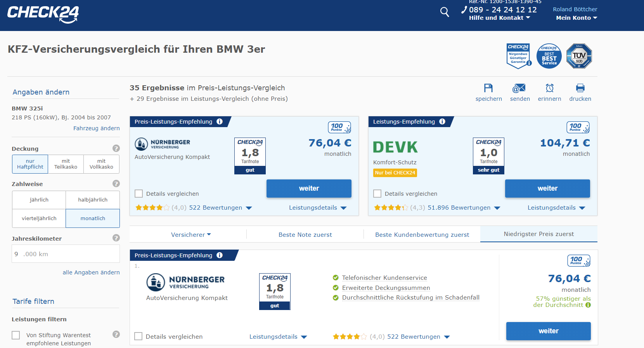Open Hilfe und Kontakt dropdown
Screen dimensions: 644x348
(500, 18)
